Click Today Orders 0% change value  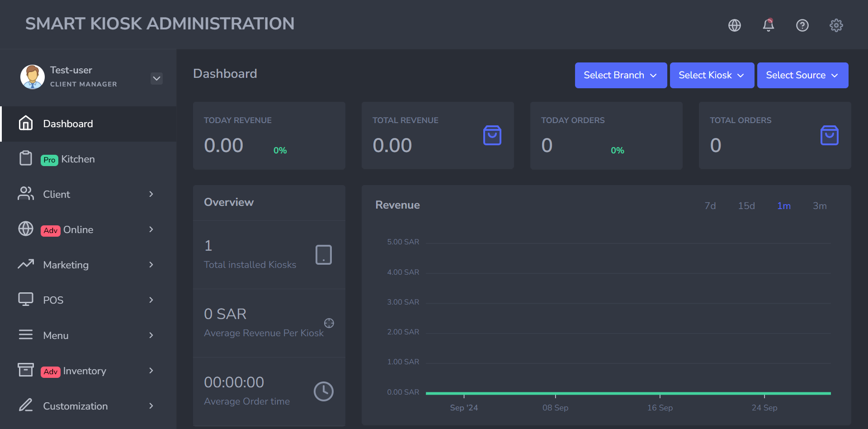pyautogui.click(x=618, y=151)
